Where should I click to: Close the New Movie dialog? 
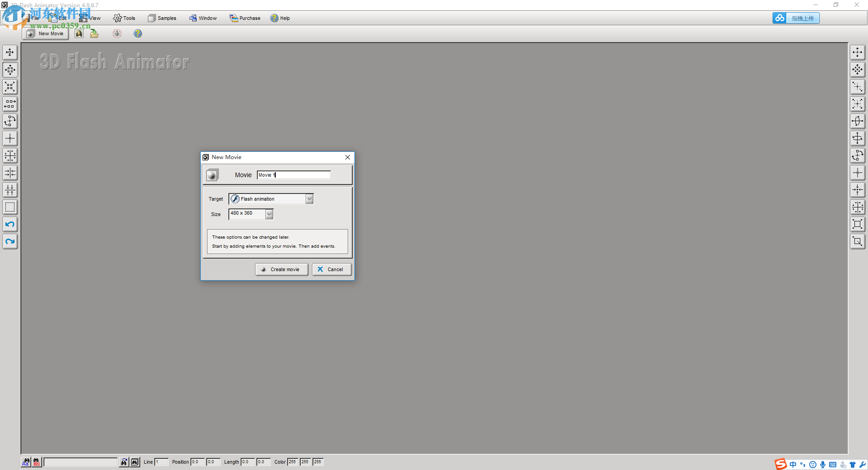pos(348,157)
